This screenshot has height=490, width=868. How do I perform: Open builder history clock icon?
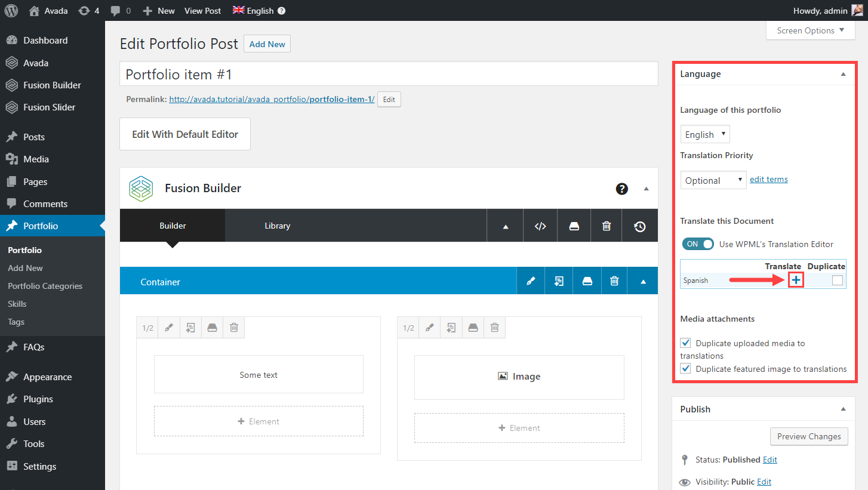640,226
